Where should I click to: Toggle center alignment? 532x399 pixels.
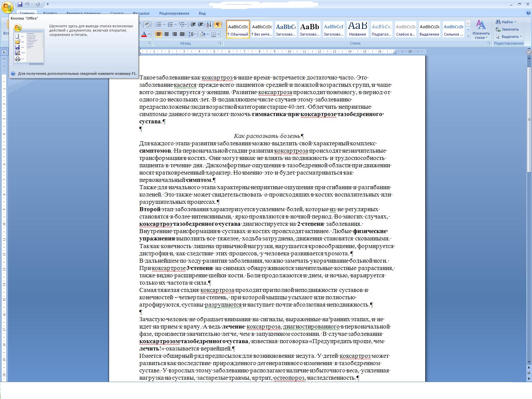pos(167,34)
